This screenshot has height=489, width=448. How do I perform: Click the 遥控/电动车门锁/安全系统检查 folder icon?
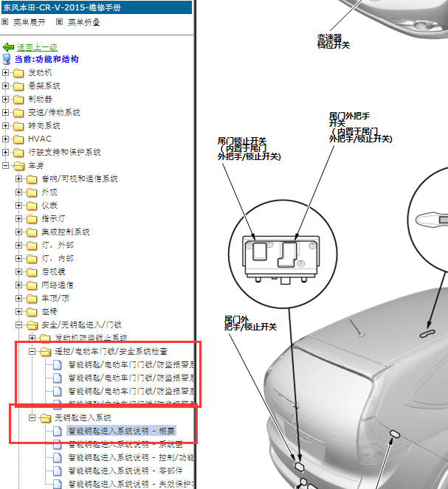pos(46,352)
